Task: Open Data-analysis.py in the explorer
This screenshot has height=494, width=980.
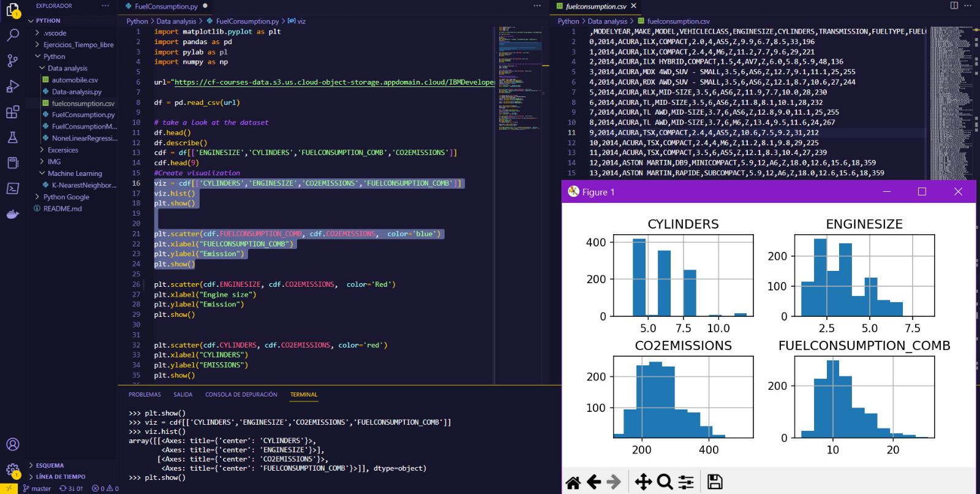Action: [x=77, y=91]
